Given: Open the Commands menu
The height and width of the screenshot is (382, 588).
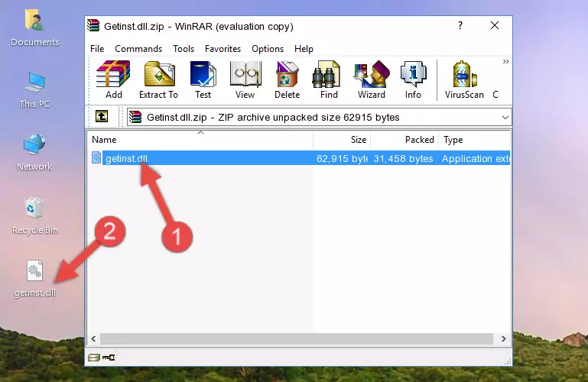Looking at the screenshot, I should pyautogui.click(x=138, y=49).
